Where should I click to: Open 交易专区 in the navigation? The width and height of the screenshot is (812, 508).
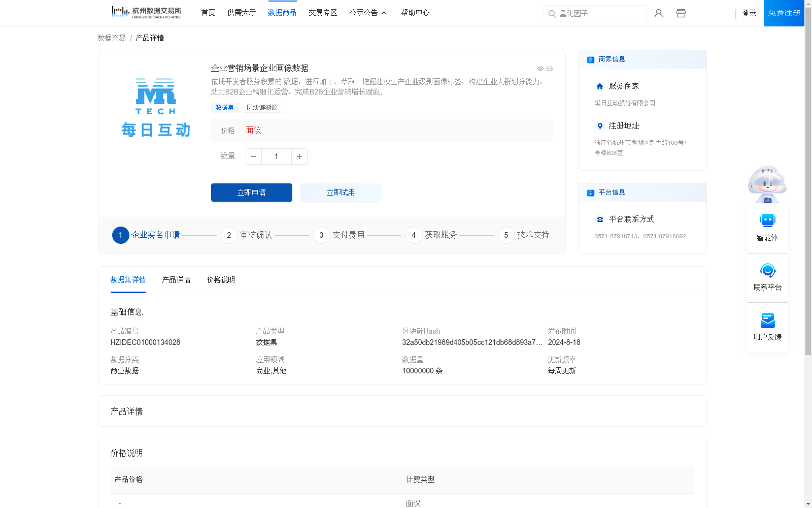click(x=323, y=13)
